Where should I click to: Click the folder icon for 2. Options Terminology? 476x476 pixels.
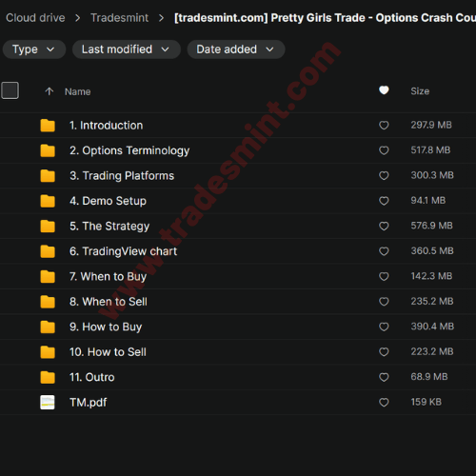[x=48, y=150]
